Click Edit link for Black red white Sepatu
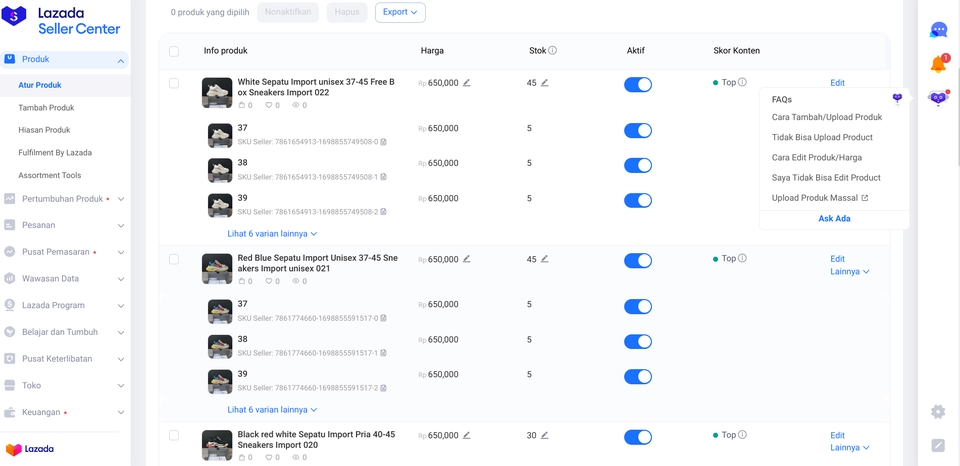 tap(838, 435)
